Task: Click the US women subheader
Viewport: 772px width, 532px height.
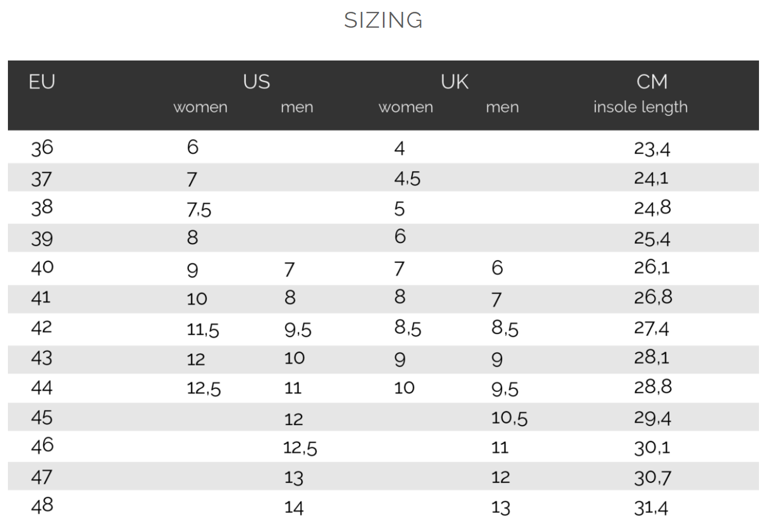Action: tap(200, 107)
